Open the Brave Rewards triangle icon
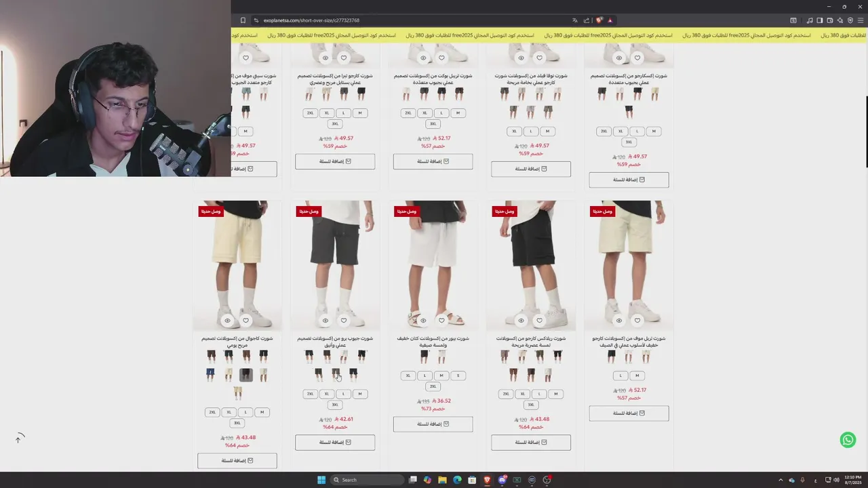This screenshot has width=868, height=488. pyautogui.click(x=610, y=20)
